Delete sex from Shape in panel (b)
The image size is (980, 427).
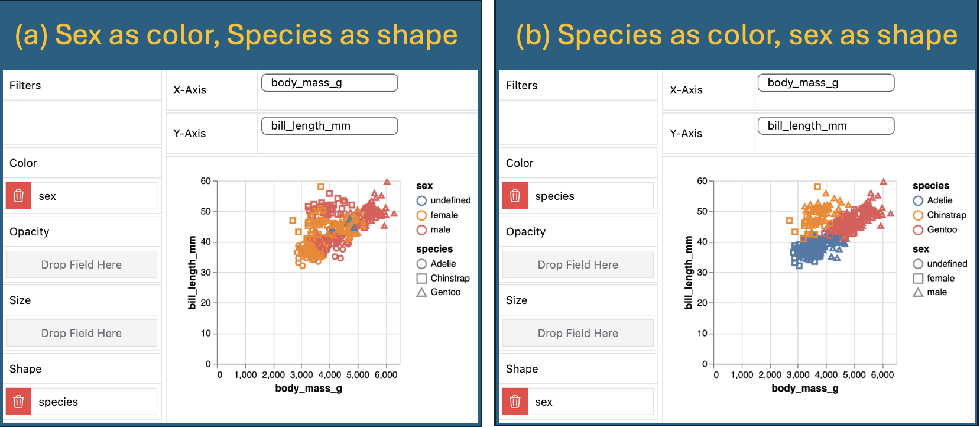point(515,402)
